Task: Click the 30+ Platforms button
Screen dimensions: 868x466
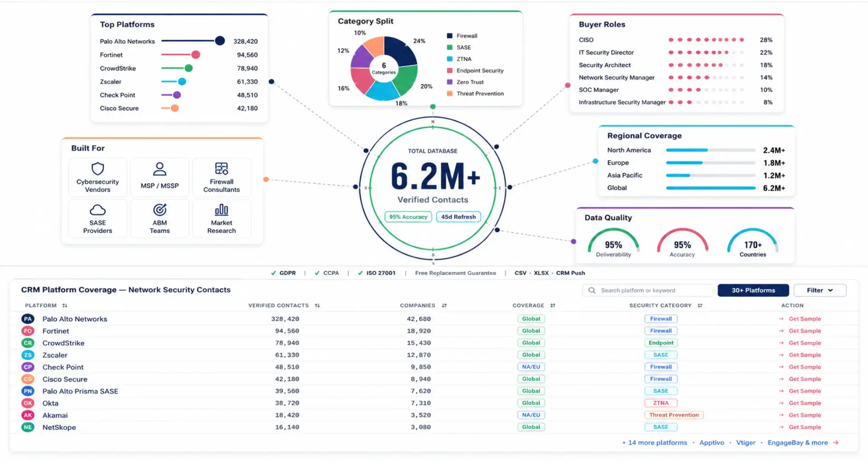Action: click(x=753, y=290)
